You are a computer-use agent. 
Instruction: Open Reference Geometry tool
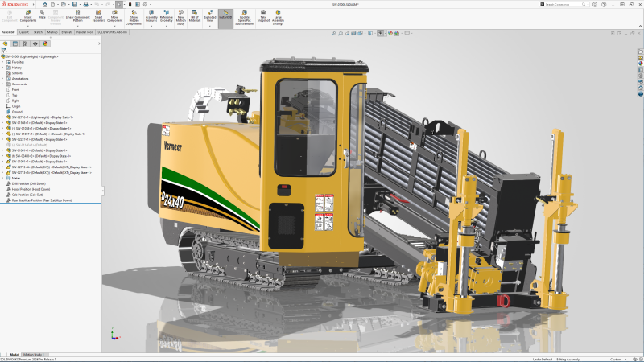[167, 17]
